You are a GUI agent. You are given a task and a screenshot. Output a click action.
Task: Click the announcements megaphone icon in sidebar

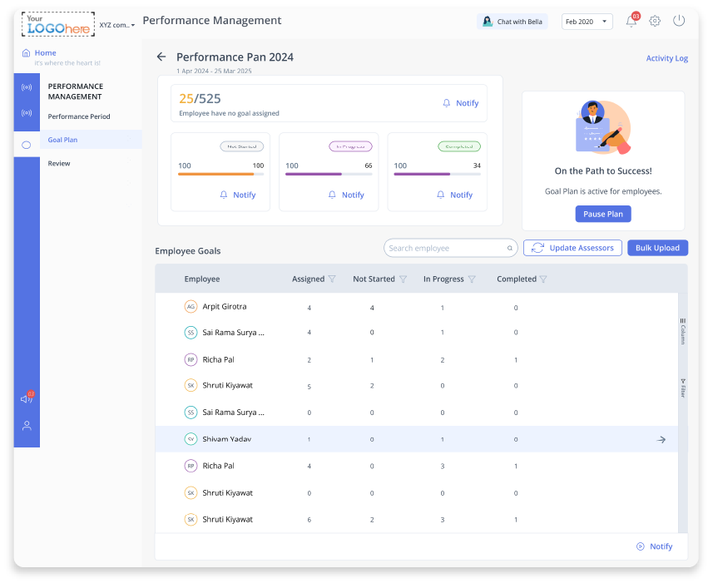point(27,399)
